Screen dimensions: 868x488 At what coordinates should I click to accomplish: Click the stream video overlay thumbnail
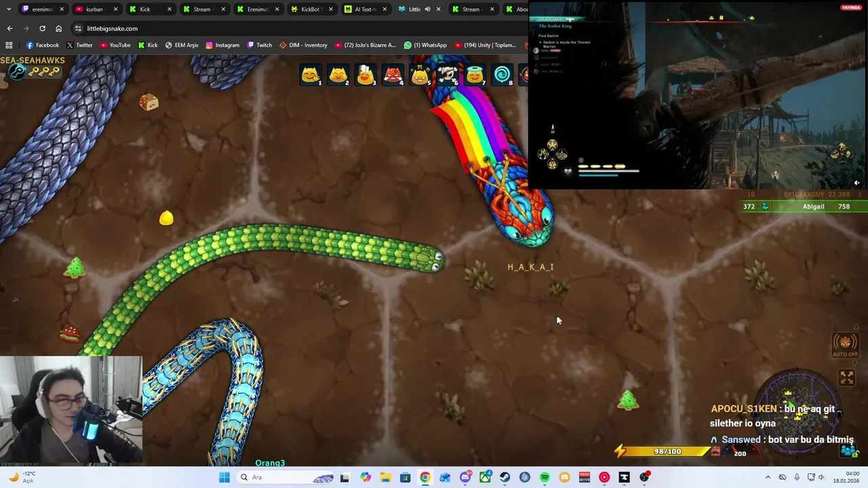(698, 96)
